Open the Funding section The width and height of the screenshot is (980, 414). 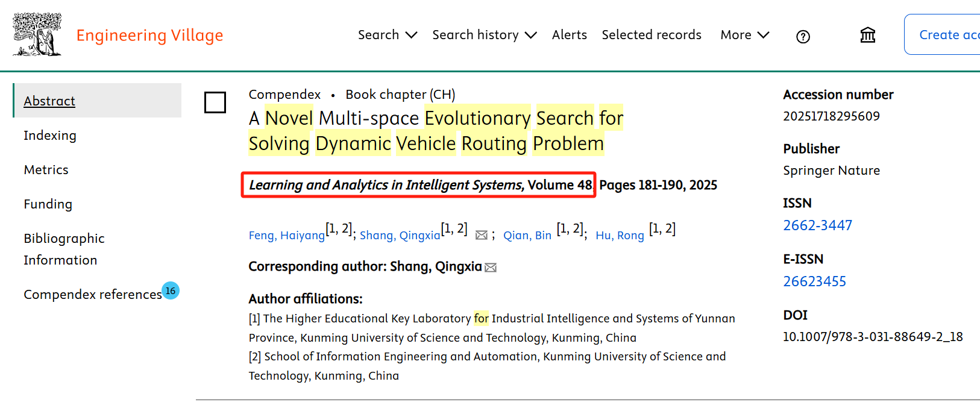click(48, 204)
